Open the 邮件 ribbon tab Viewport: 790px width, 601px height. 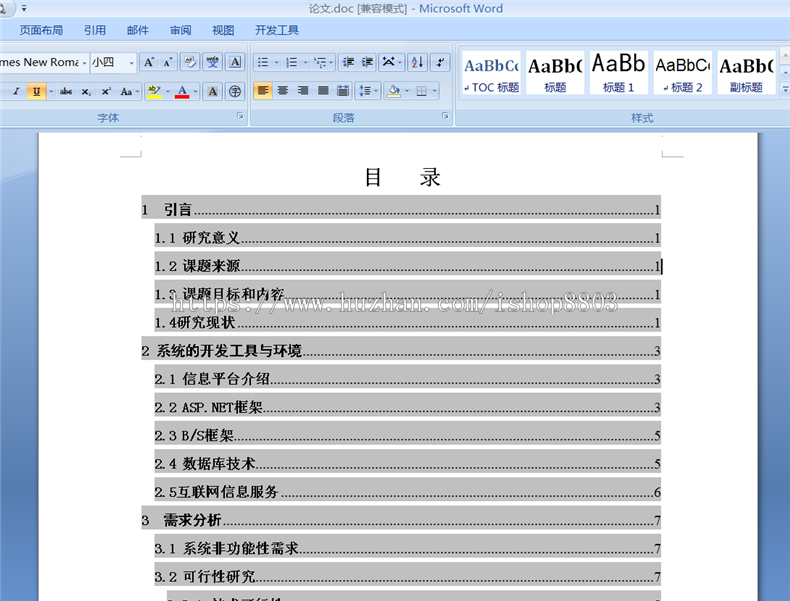138,30
